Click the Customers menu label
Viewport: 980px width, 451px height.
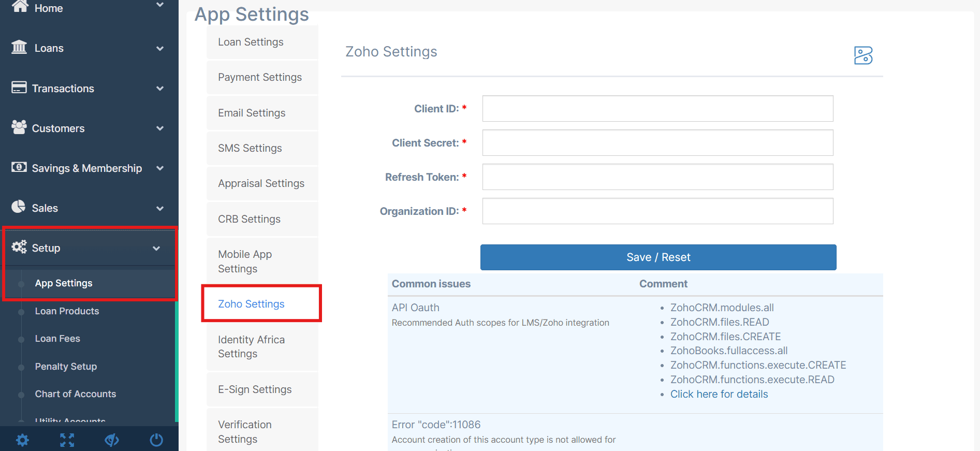58,128
